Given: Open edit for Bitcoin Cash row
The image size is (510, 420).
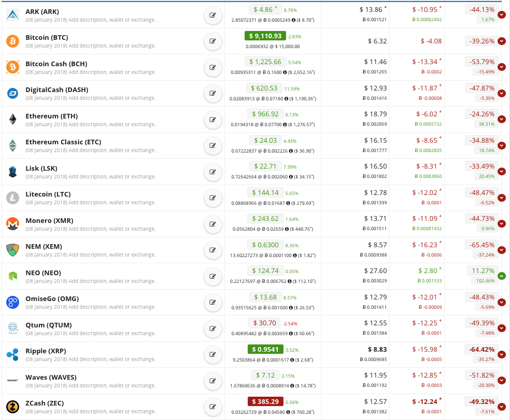Looking at the screenshot, I should [213, 67].
